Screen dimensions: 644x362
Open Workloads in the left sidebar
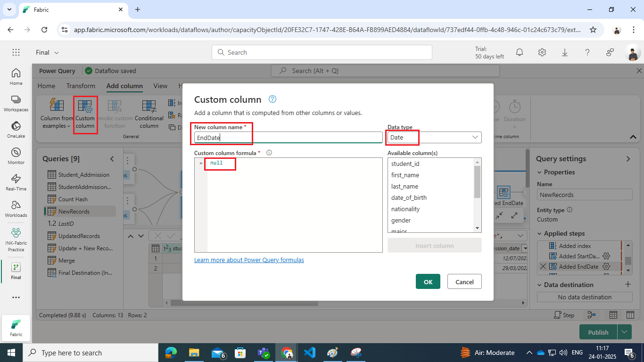pyautogui.click(x=16, y=209)
